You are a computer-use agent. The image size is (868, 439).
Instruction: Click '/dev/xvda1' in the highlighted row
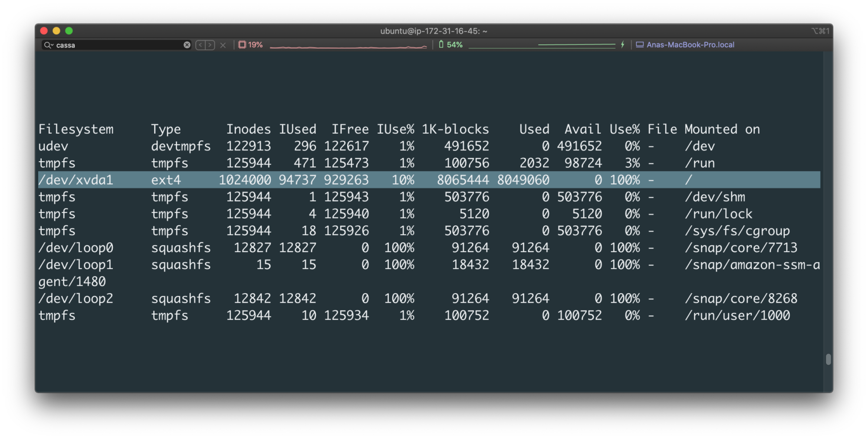(x=76, y=180)
